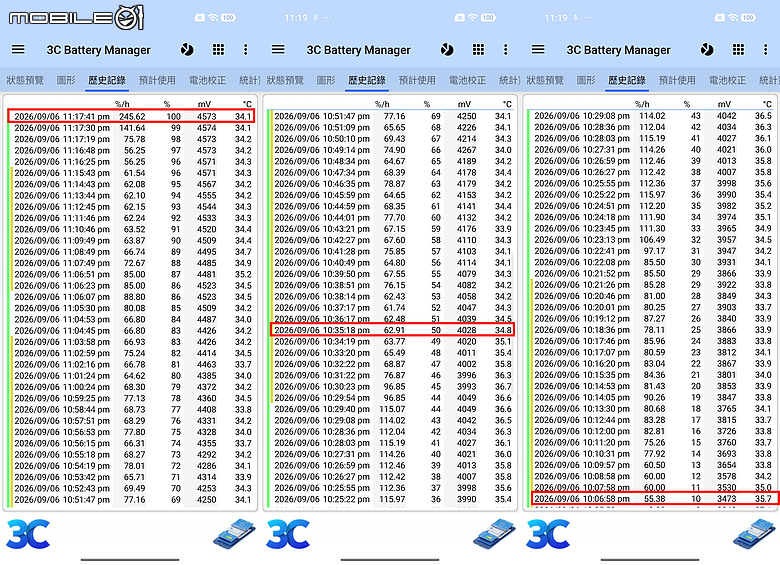Tap mV column header in second screenshot

pyautogui.click(x=464, y=104)
